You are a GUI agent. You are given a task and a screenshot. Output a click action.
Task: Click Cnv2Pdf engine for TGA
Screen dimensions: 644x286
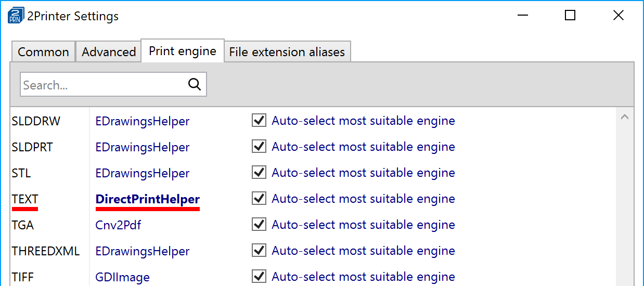pyautogui.click(x=119, y=225)
